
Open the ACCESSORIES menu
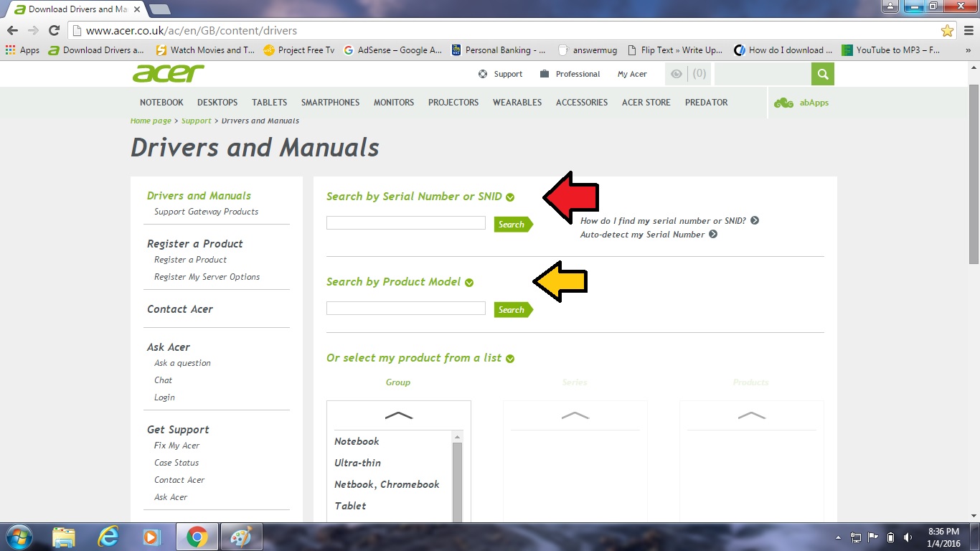582,103
